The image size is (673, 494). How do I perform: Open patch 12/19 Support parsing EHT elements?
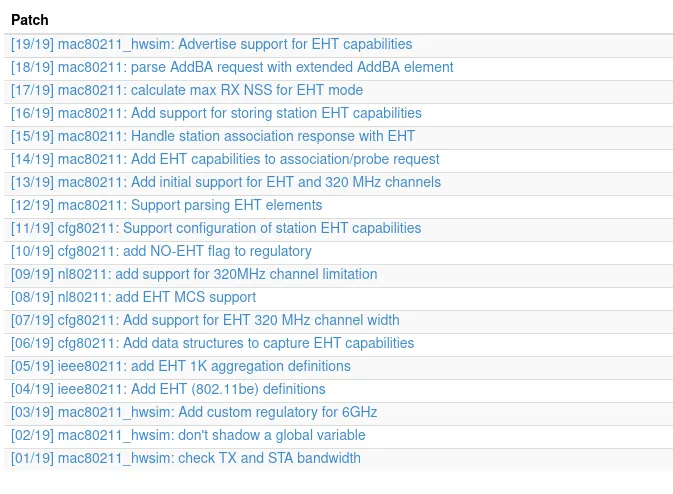click(x=166, y=205)
